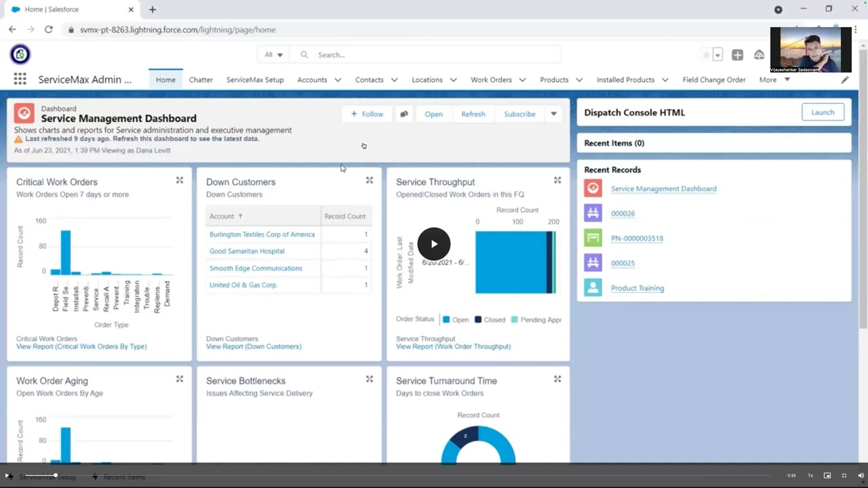Viewport: 868px width, 488px height.
Task: Click the small play button in video bar
Action: tap(7, 476)
